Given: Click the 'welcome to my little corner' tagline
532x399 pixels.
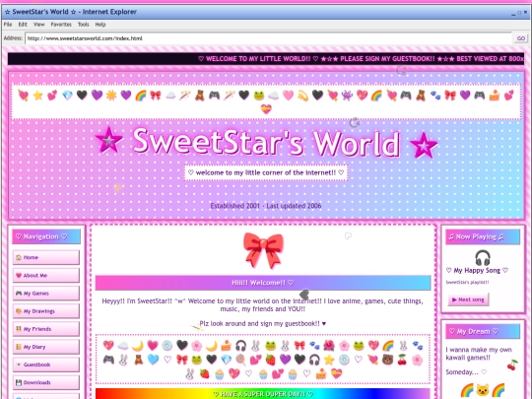Looking at the screenshot, I should pyautogui.click(x=266, y=172).
